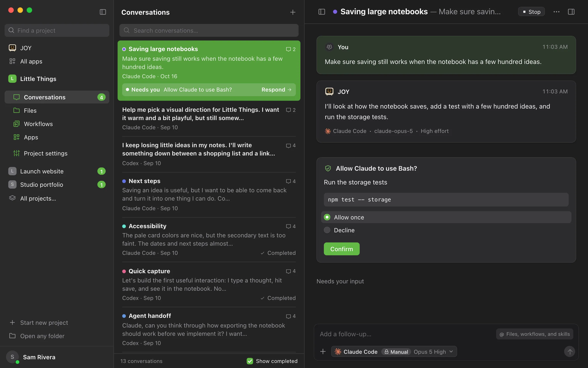Open the Opus 5 High model dropdown

click(x=433, y=352)
